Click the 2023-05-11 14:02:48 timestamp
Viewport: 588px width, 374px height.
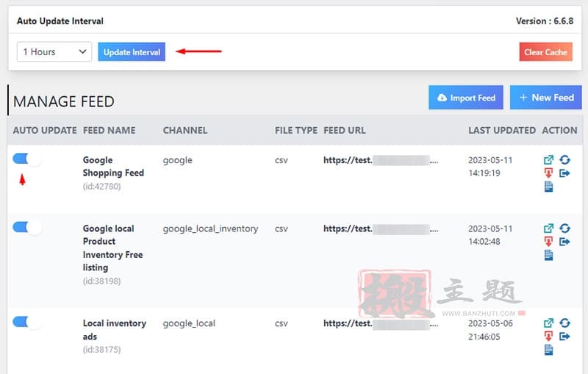(490, 235)
